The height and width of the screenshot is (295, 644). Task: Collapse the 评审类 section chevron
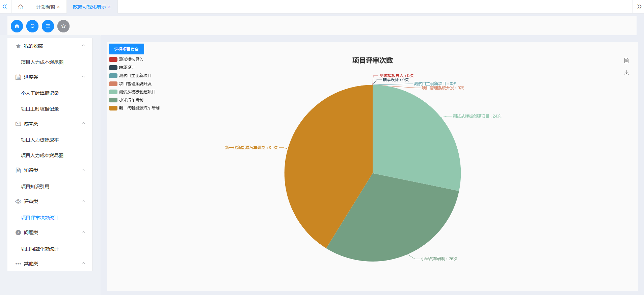tap(83, 201)
